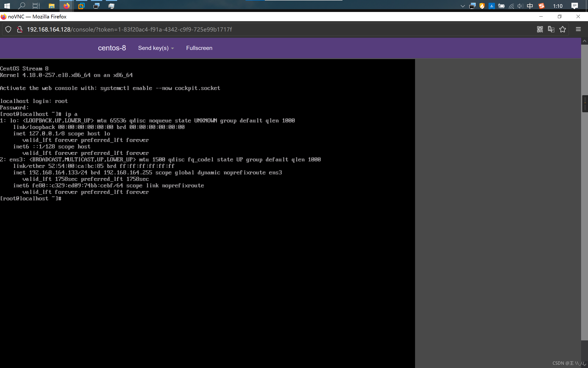This screenshot has width=588, height=368.
Task: Open the Sogou input method tray icon
Action: pyautogui.click(x=541, y=6)
